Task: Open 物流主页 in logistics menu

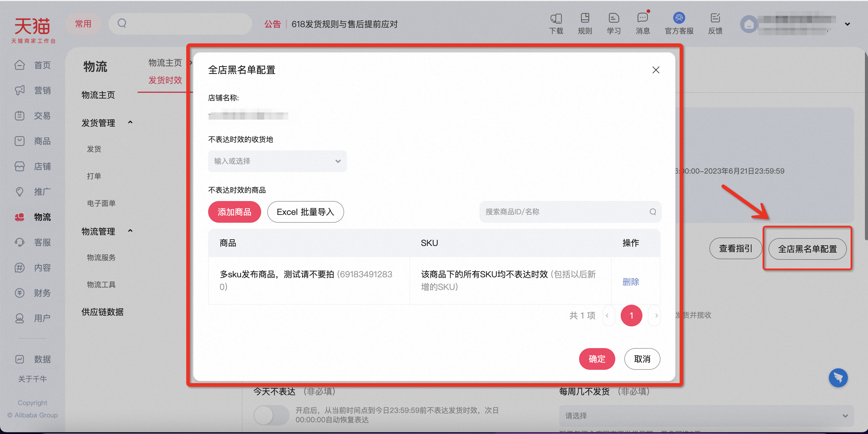Action: pyautogui.click(x=98, y=95)
